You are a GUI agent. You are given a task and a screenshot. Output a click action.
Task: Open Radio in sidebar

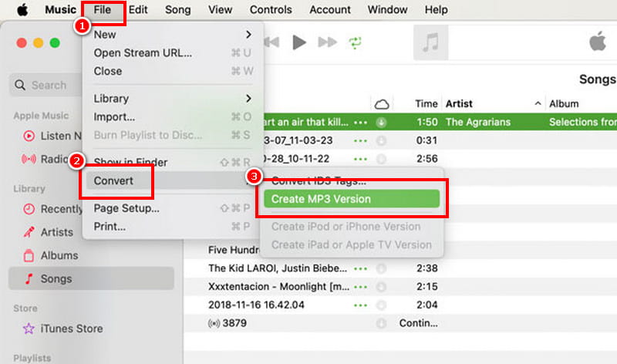[46, 159]
